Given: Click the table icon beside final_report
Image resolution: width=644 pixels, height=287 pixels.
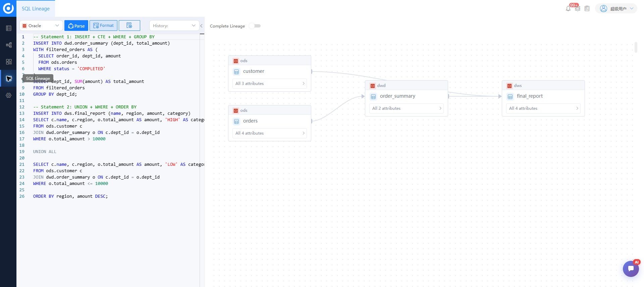Looking at the screenshot, I should tap(510, 96).
